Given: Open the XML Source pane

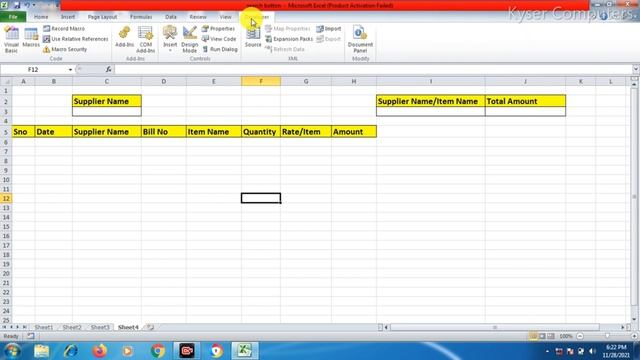Looking at the screenshot, I should [x=253, y=38].
